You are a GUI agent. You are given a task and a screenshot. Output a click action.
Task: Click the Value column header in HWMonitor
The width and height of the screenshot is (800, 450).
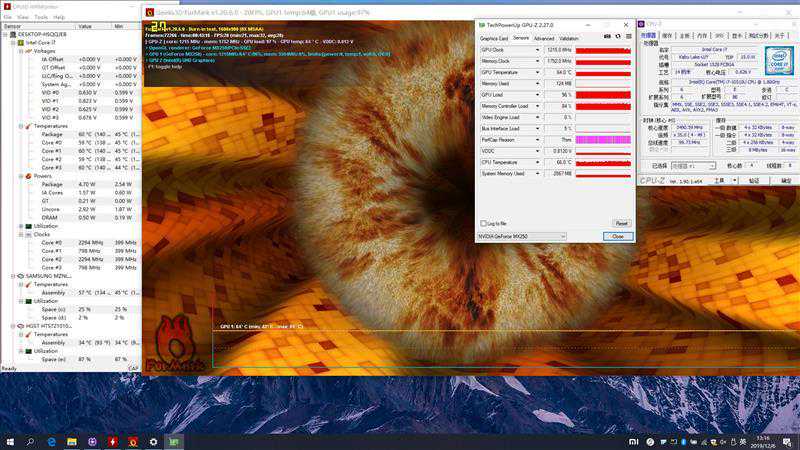pyautogui.click(x=85, y=26)
